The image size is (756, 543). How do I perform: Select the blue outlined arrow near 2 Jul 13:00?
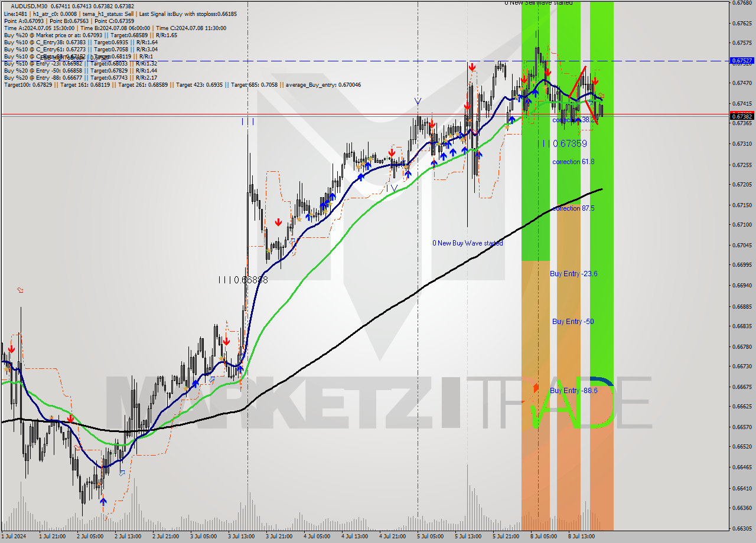pos(122,473)
